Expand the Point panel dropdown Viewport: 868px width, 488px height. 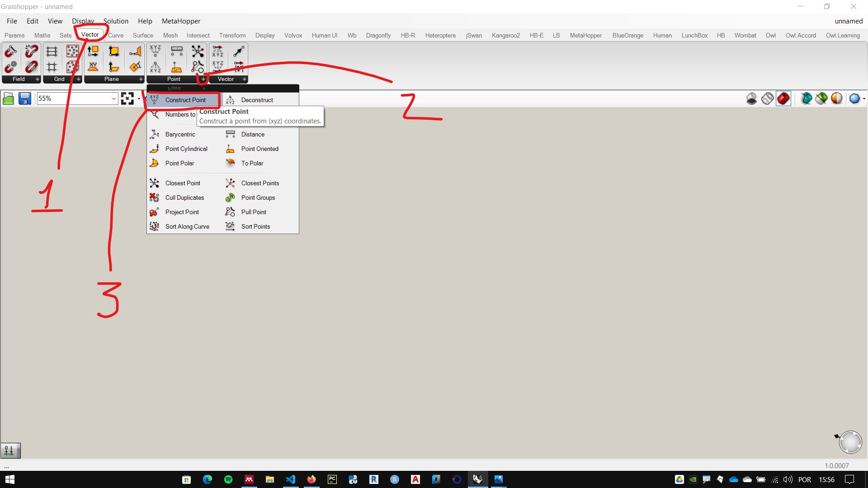[202, 79]
